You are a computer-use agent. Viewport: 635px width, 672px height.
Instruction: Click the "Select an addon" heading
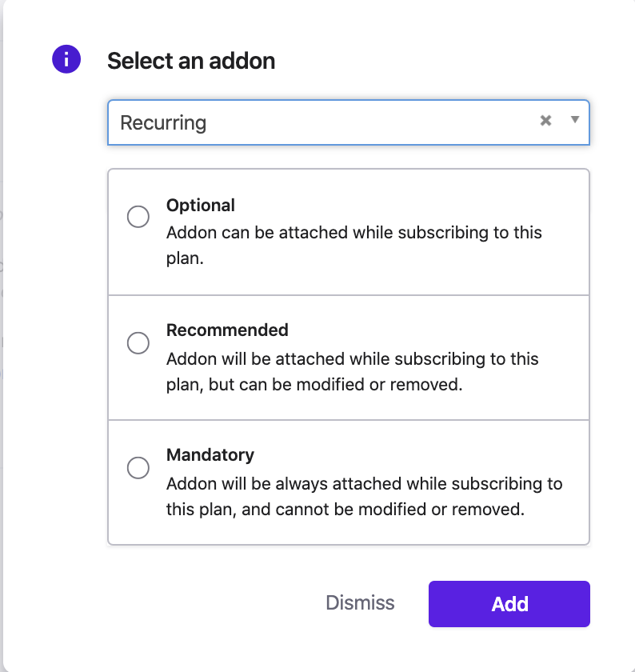tap(191, 61)
